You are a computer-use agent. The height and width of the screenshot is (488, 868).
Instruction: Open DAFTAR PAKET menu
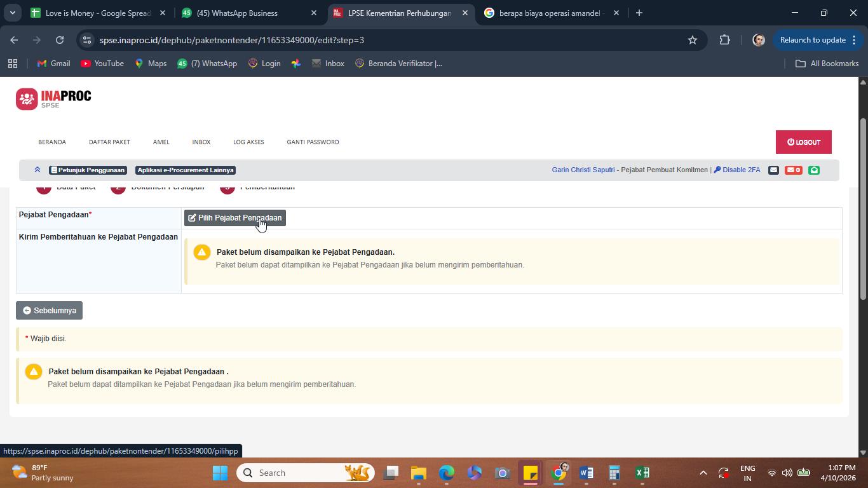109,142
